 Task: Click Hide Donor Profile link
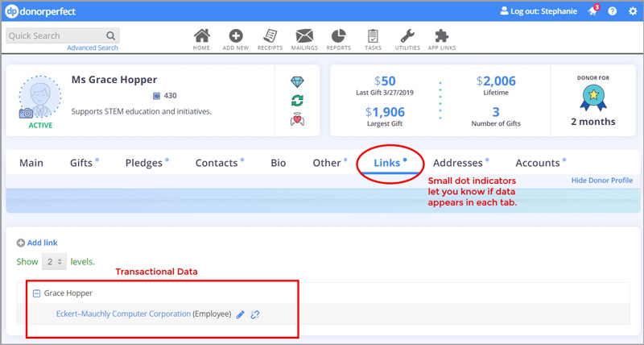point(601,180)
